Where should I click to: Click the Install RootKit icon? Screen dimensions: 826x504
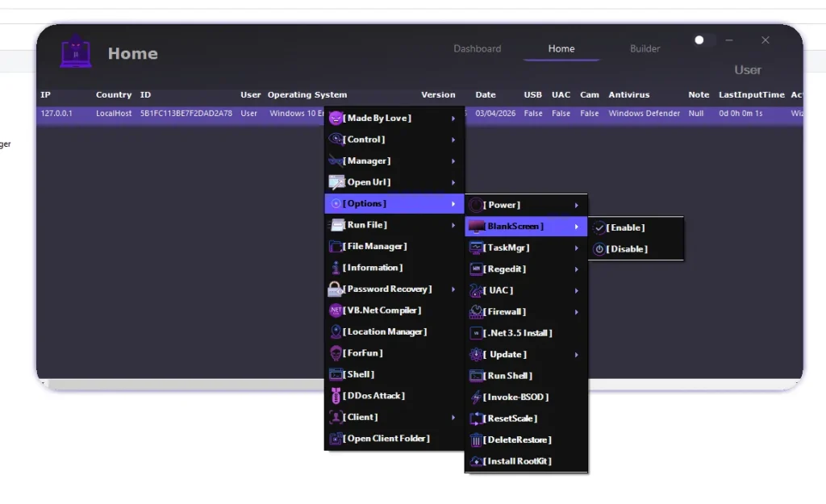click(x=476, y=460)
